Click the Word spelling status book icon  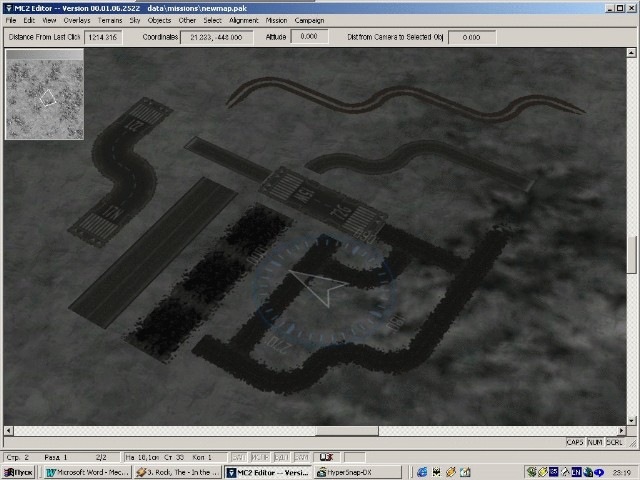[x=326, y=457]
